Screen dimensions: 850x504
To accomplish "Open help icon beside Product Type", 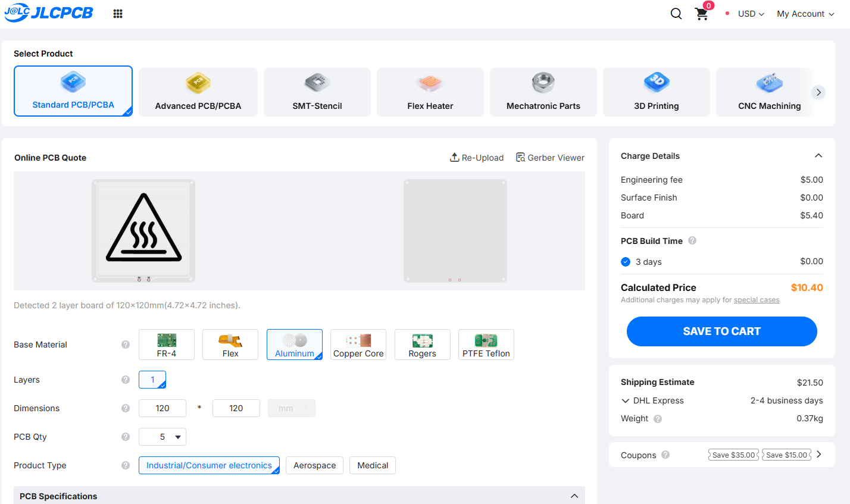I will 126,465.
